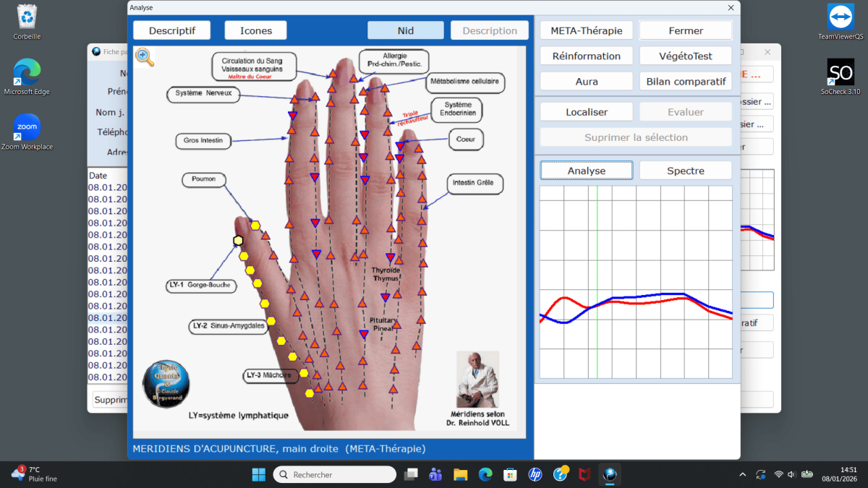
Task: Click the Localiser button
Action: [x=586, y=112]
